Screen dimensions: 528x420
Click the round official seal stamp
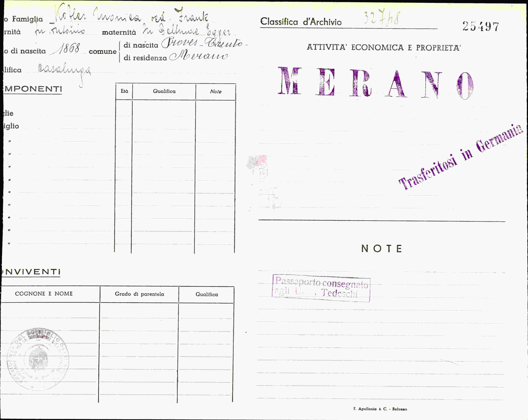pyautogui.click(x=38, y=359)
